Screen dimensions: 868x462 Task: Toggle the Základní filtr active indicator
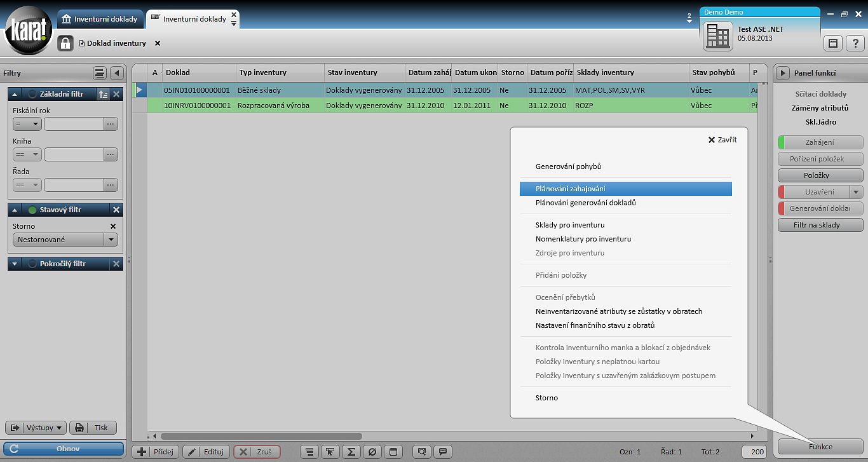[x=32, y=94]
